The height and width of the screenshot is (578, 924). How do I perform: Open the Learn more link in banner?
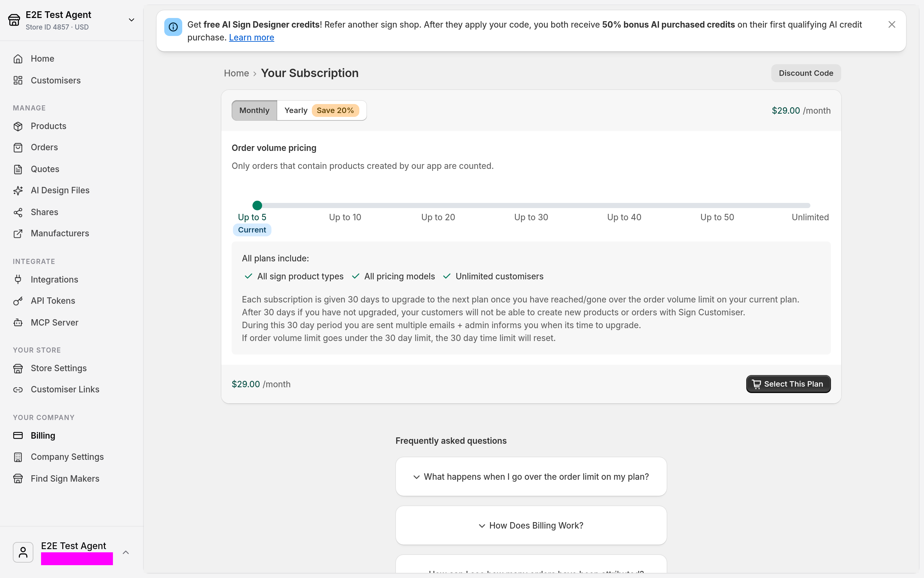click(251, 38)
